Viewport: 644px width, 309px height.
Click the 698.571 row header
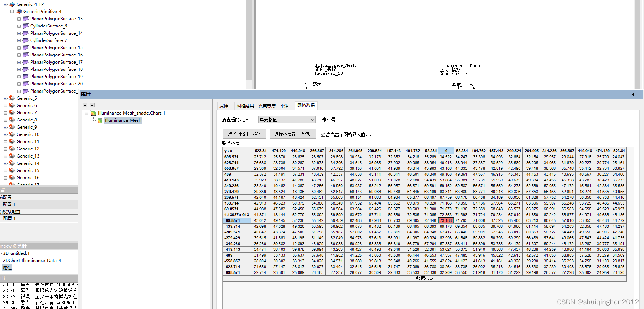[237, 157]
